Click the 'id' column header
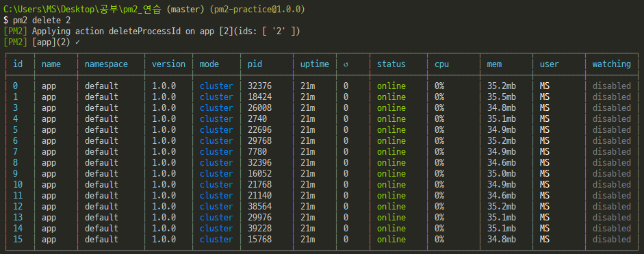 (18, 64)
